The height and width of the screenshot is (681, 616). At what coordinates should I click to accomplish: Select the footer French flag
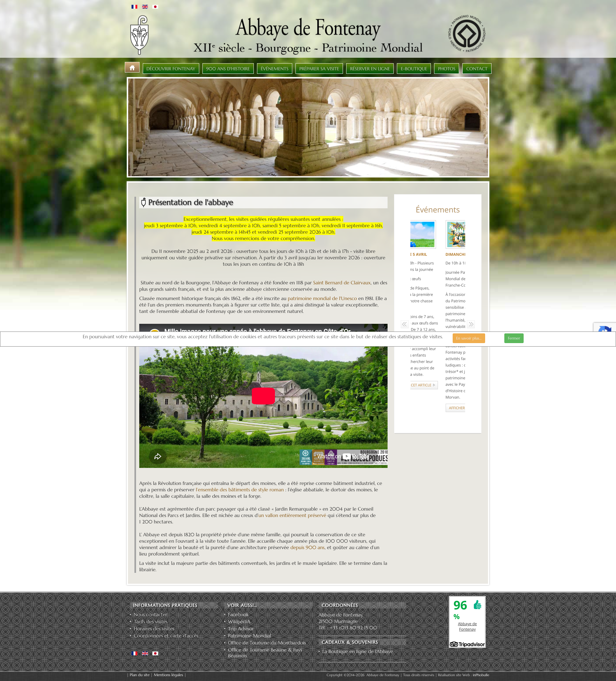[x=134, y=653]
